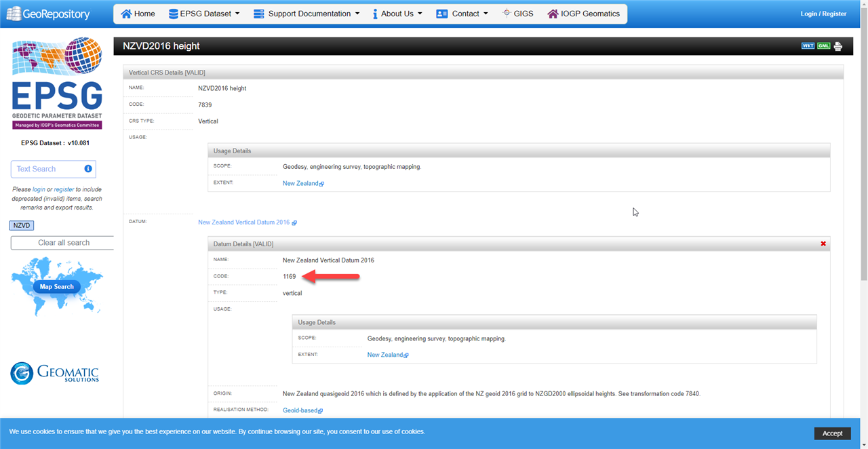Click the CRS code value 7839
The width and height of the screenshot is (868, 449).
(205, 105)
